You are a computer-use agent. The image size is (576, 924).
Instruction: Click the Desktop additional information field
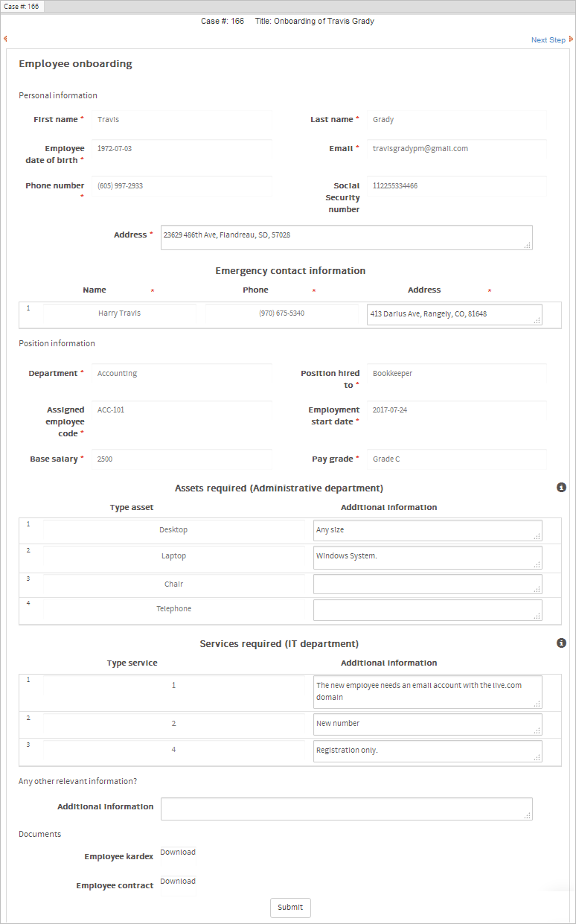click(x=427, y=530)
